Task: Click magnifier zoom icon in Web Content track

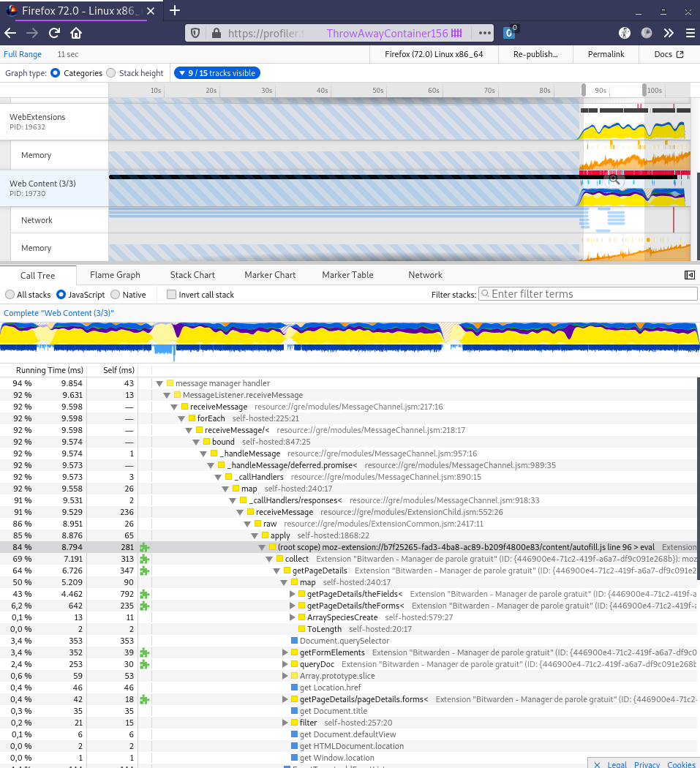Action: 614,180
